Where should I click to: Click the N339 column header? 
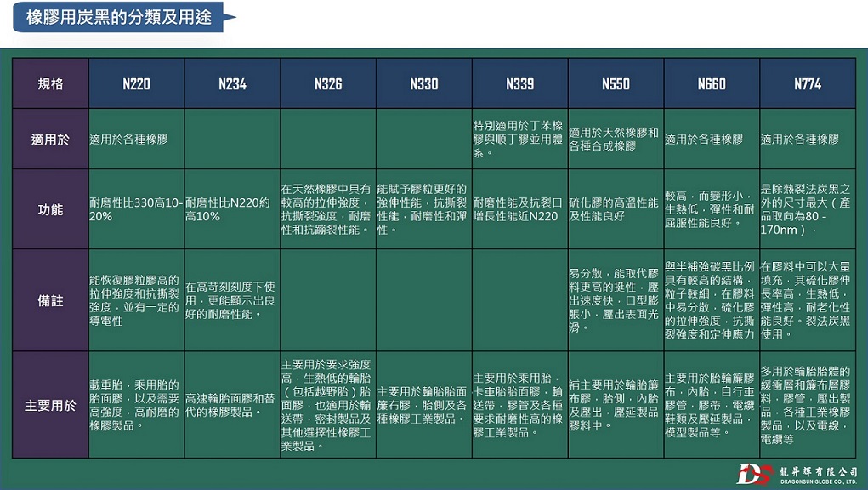coord(519,83)
